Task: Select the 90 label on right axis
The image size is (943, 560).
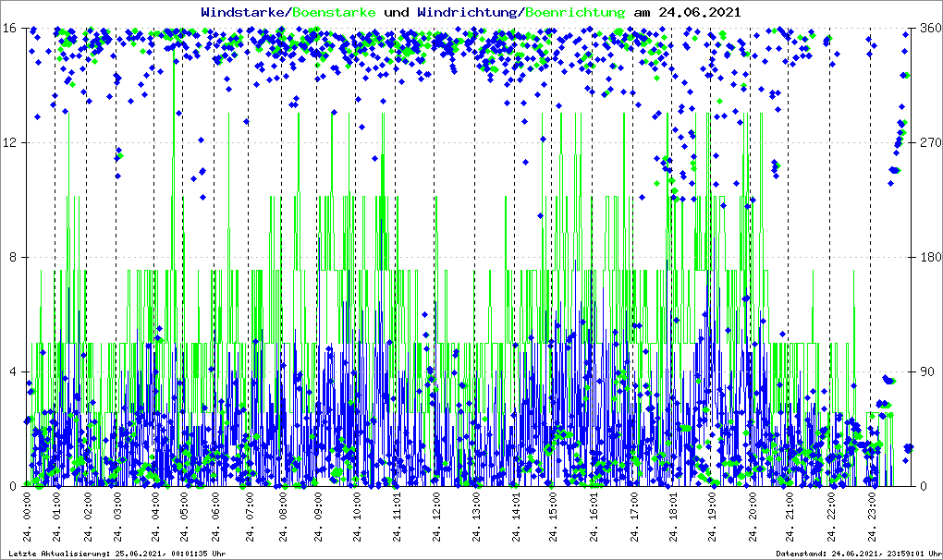Action: point(926,371)
